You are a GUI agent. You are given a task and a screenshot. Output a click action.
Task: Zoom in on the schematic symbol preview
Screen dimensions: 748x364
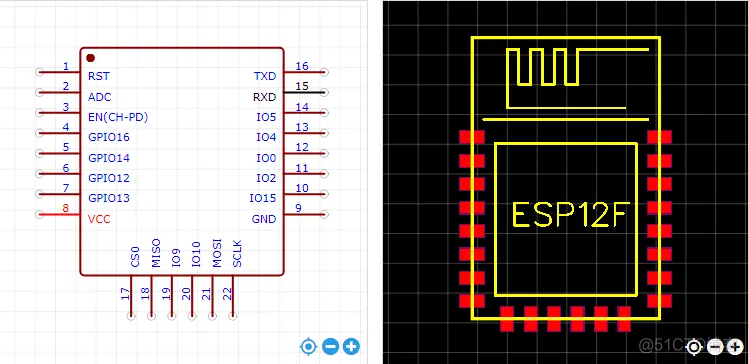(352, 347)
